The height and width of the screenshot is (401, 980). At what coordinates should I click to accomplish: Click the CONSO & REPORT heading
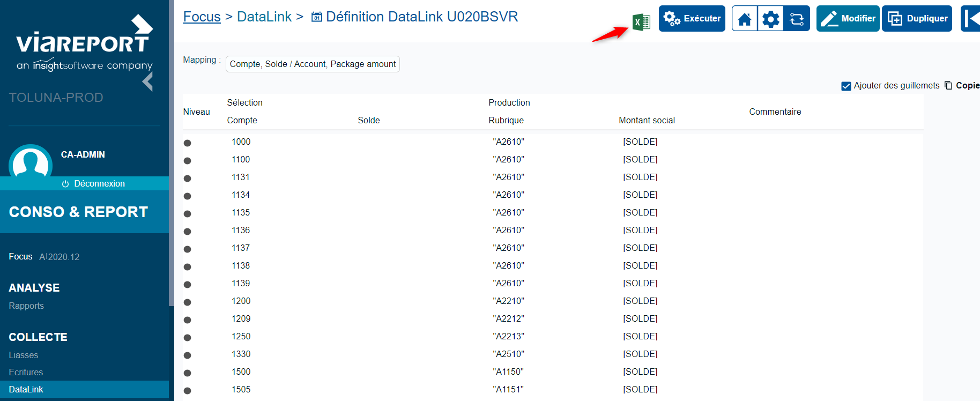pos(78,212)
